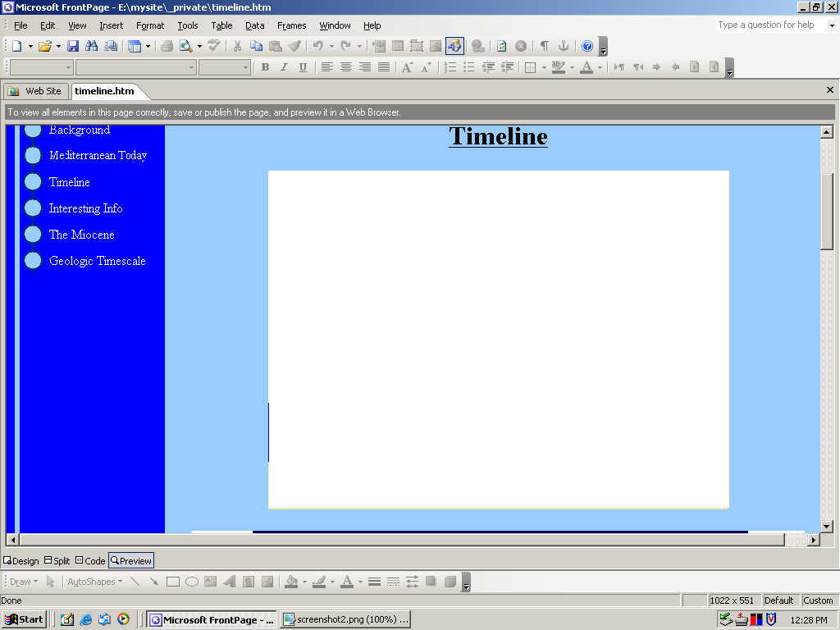840x630 pixels.
Task: Open the File menu
Action: (x=21, y=25)
